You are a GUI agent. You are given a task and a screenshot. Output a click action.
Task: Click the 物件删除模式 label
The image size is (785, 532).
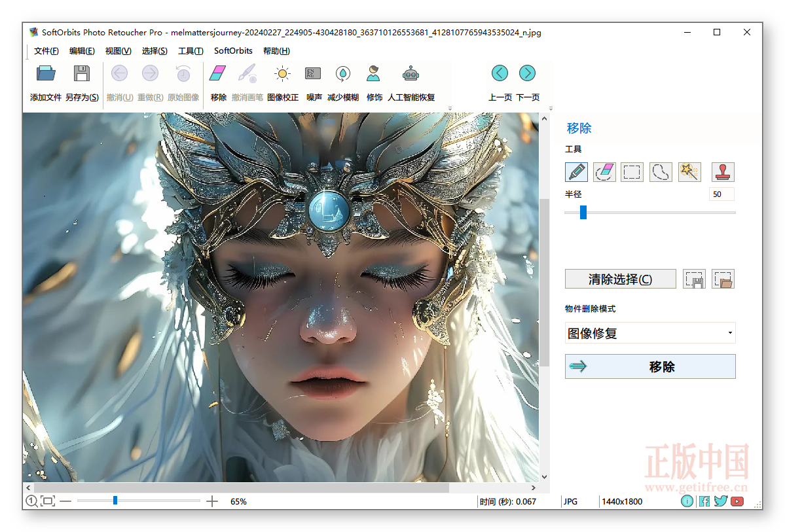591,309
